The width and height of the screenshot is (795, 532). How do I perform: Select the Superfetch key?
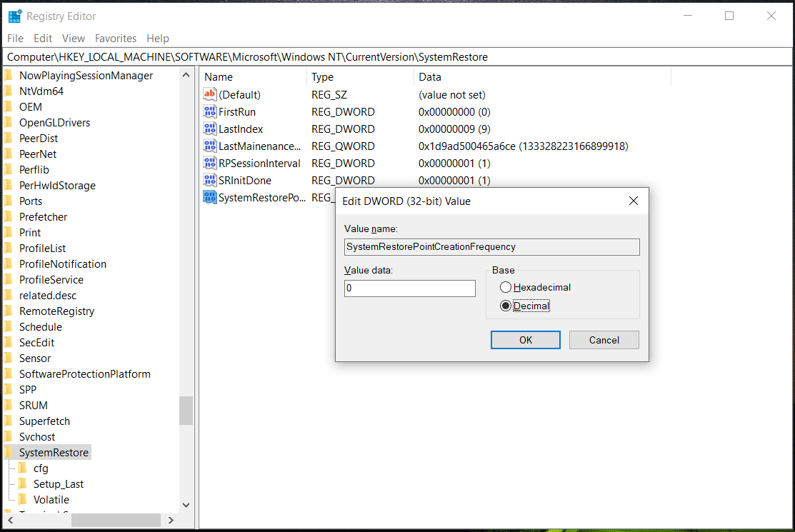(x=44, y=421)
